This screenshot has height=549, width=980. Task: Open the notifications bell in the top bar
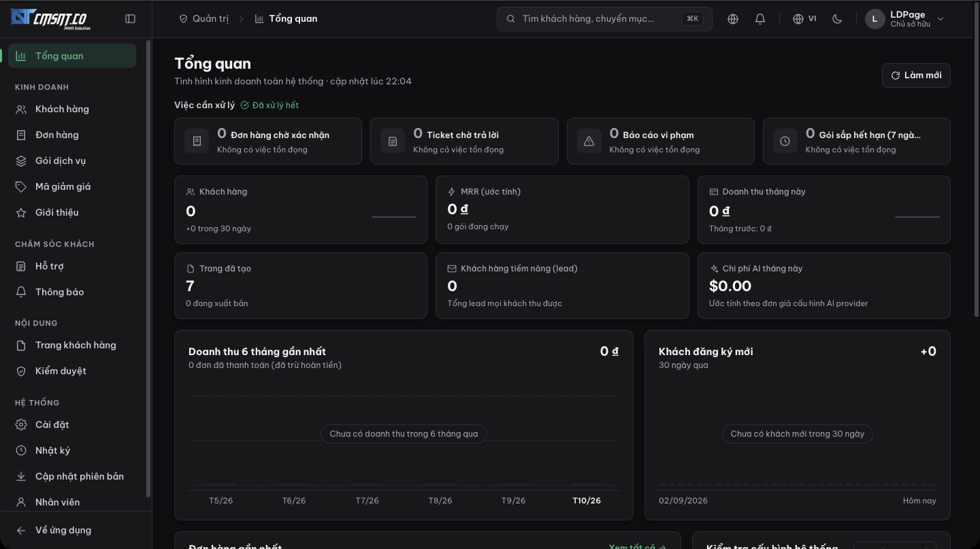click(x=760, y=19)
